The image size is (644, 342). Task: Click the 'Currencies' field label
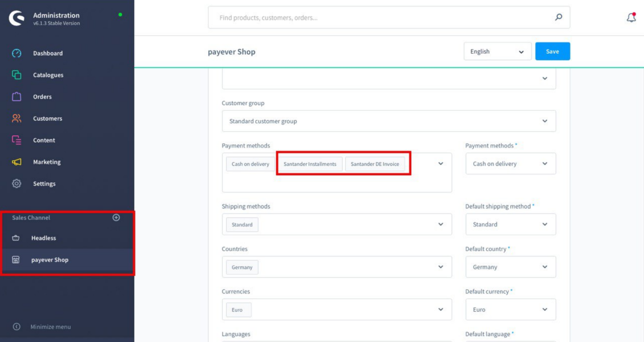[x=236, y=291]
